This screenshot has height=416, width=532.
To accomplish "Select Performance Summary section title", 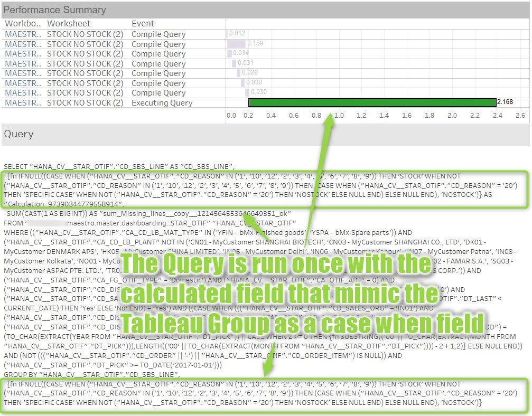I will tap(54, 10).
